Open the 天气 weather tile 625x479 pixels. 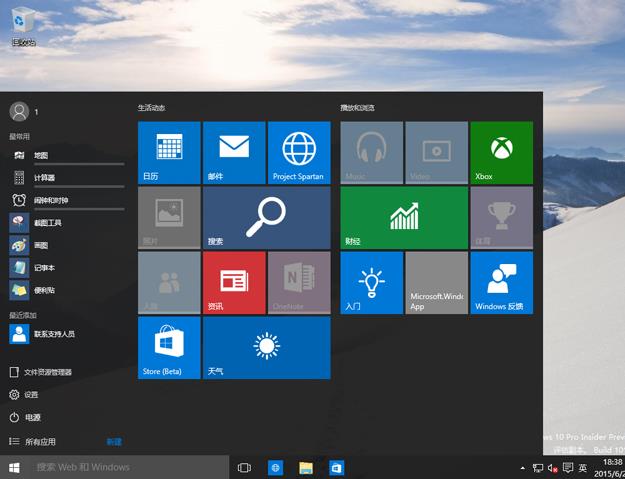[267, 347]
